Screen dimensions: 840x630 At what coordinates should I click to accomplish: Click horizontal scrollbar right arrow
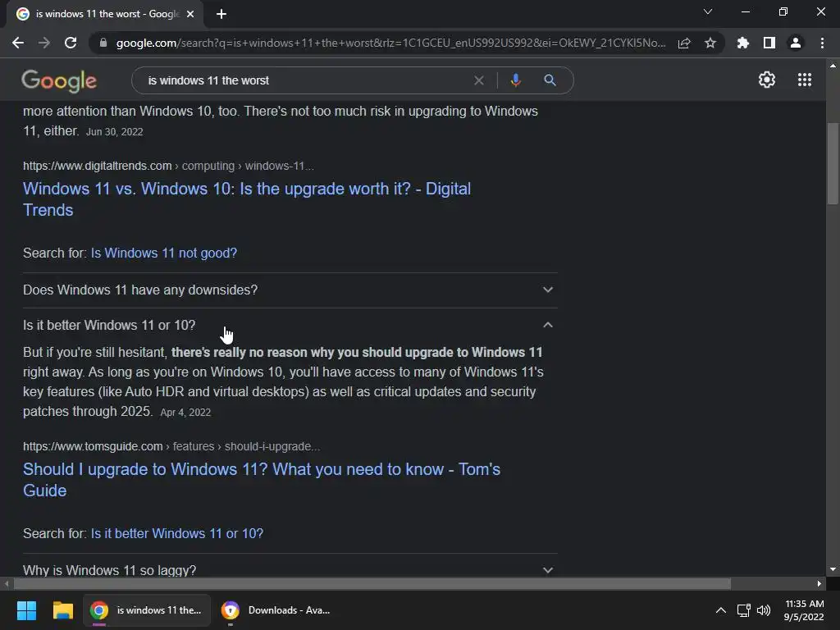pyautogui.click(x=819, y=583)
